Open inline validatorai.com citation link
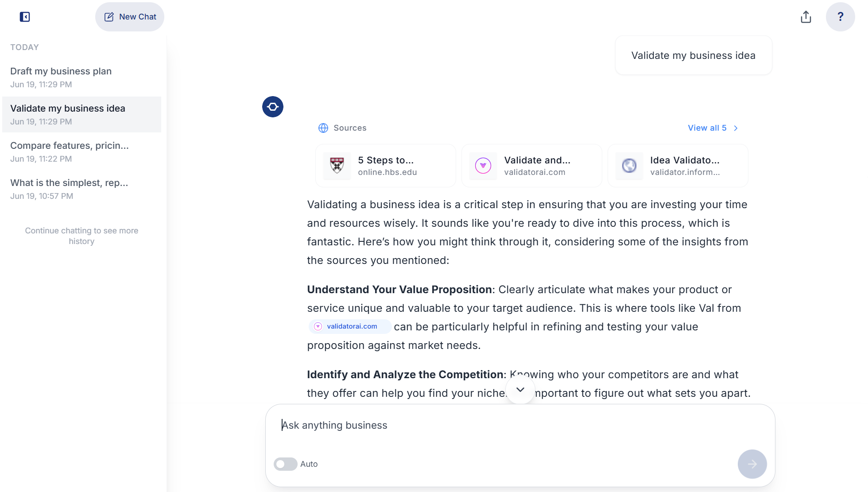868x492 pixels. point(350,326)
